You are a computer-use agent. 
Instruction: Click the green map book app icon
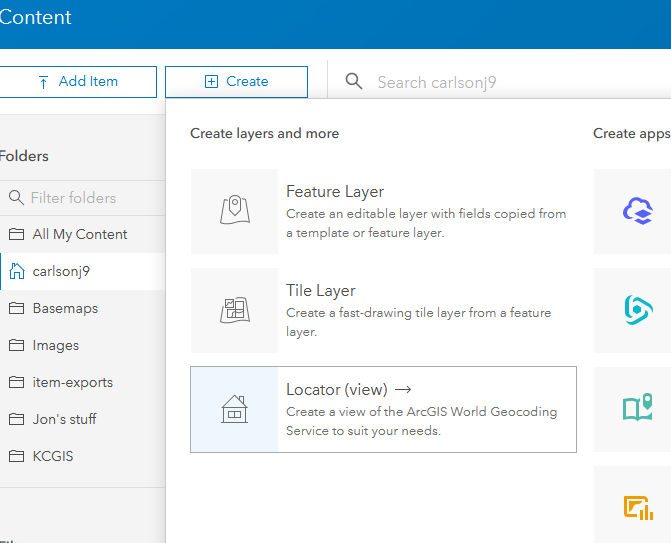(x=637, y=409)
